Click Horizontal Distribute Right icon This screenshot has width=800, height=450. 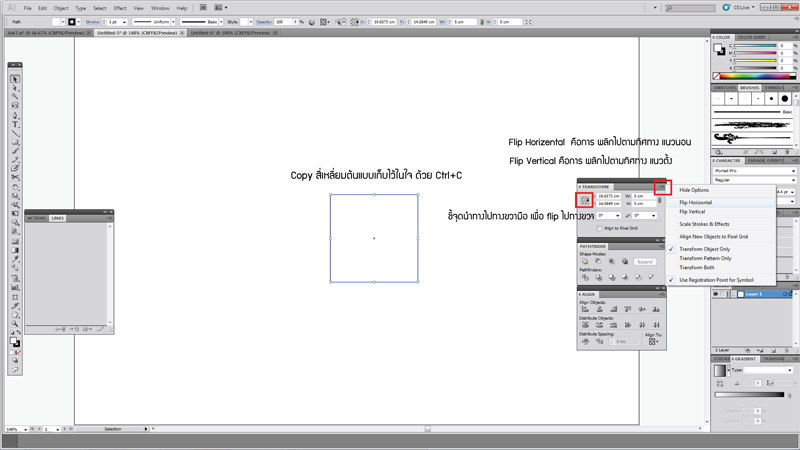[656, 325]
